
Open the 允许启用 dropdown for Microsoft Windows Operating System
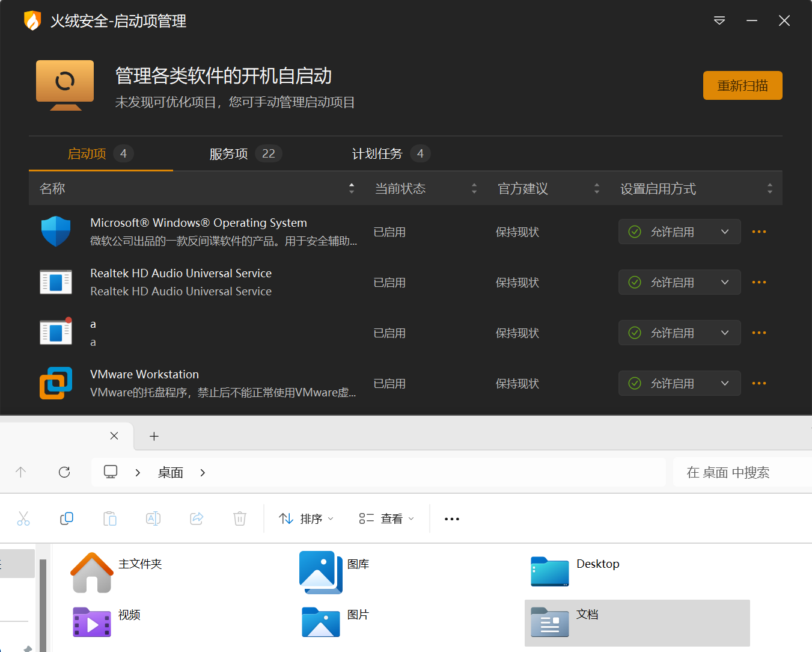pos(679,232)
